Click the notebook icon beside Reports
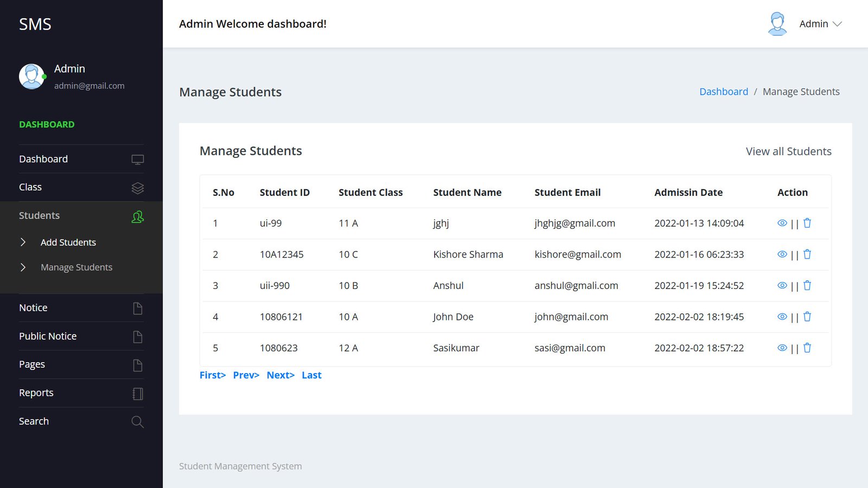 pyautogui.click(x=138, y=394)
